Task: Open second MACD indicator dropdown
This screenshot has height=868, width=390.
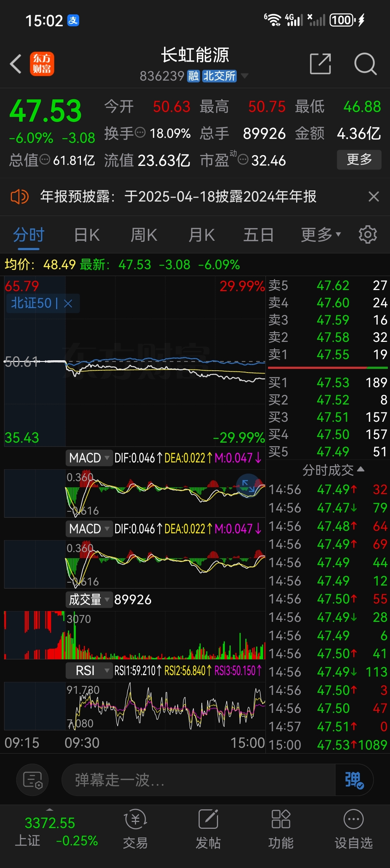Action: coord(89,529)
